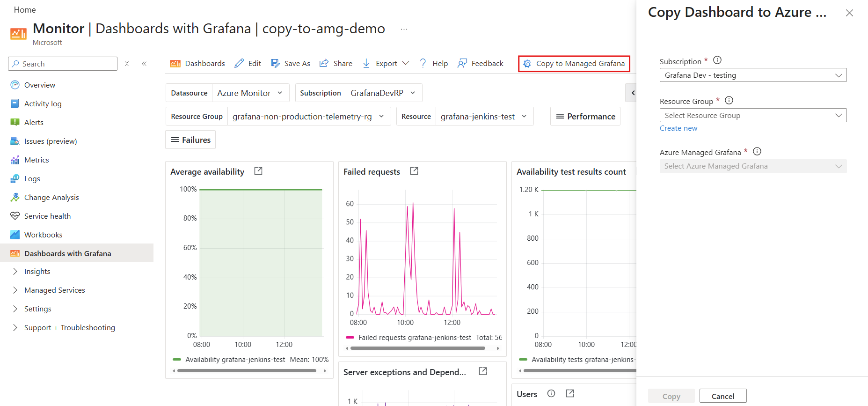Click the Cancel button
Viewport: 868px width, 406px height.
tap(723, 396)
